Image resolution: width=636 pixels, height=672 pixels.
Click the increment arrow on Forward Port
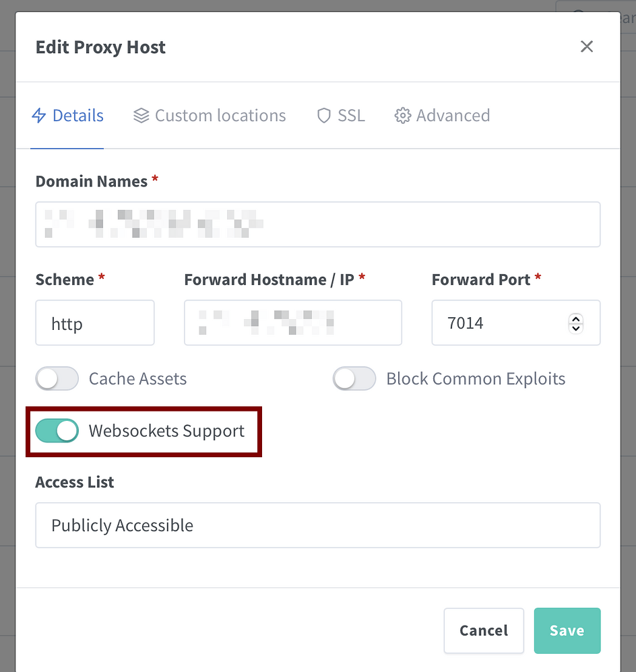[x=576, y=318]
